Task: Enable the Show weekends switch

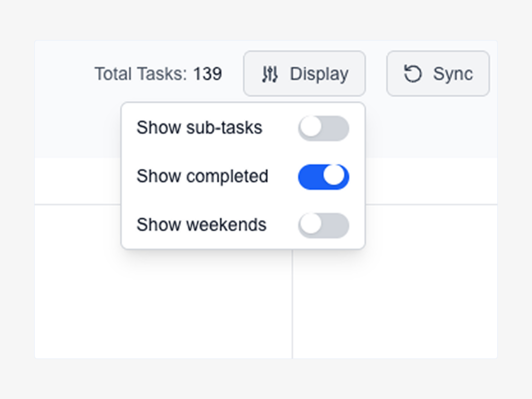Action: (323, 225)
